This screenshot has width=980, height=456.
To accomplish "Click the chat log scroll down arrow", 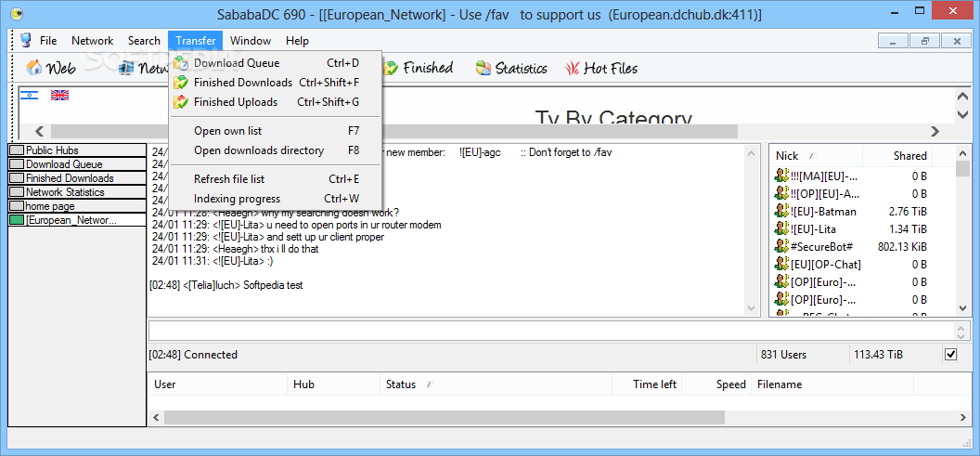I will click(752, 307).
